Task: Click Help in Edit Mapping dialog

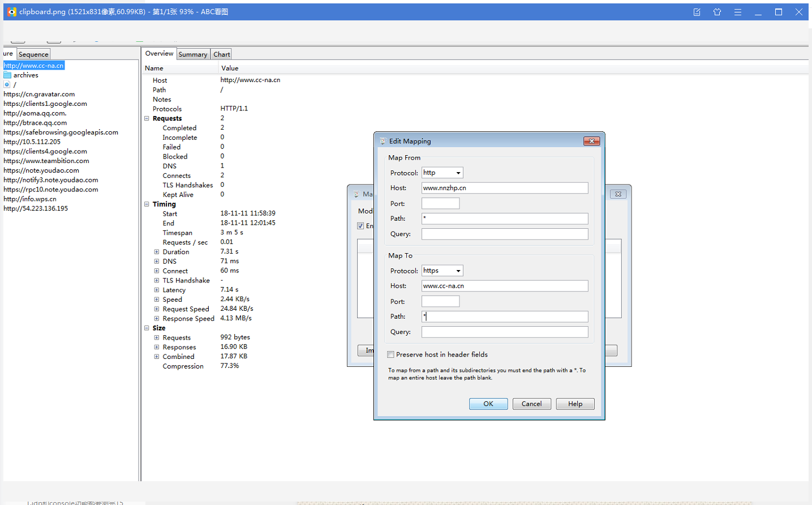Action: click(x=575, y=404)
